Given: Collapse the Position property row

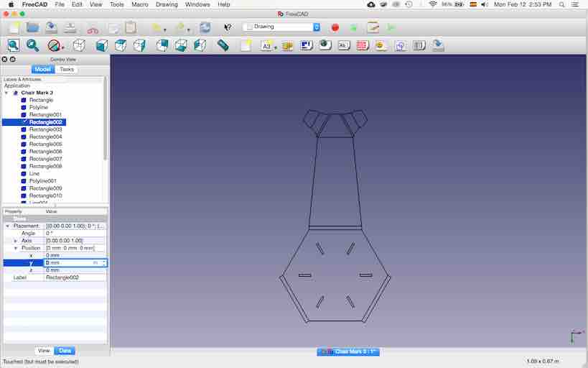Looking at the screenshot, I should pyautogui.click(x=15, y=248).
